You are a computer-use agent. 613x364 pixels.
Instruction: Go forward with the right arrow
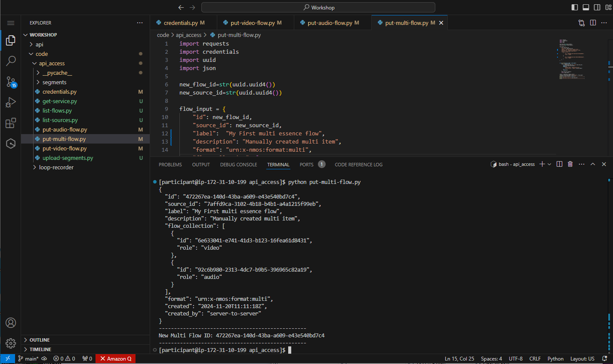192,7
